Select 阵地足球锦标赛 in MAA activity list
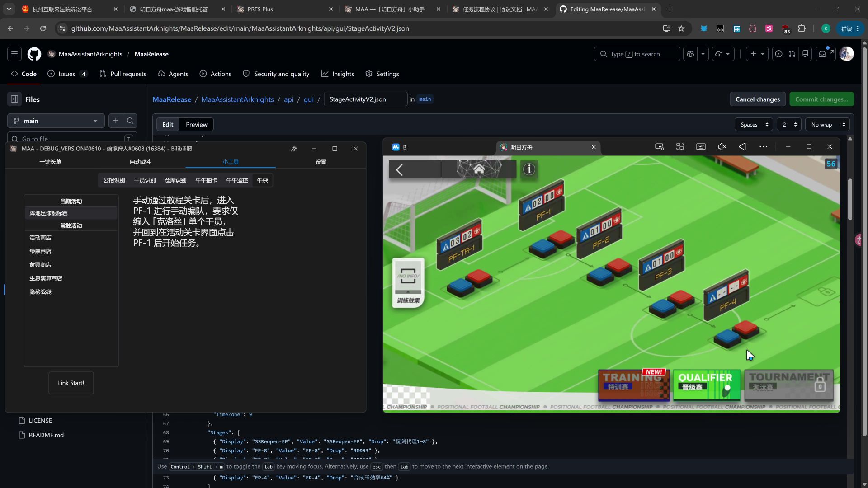 [71, 213]
